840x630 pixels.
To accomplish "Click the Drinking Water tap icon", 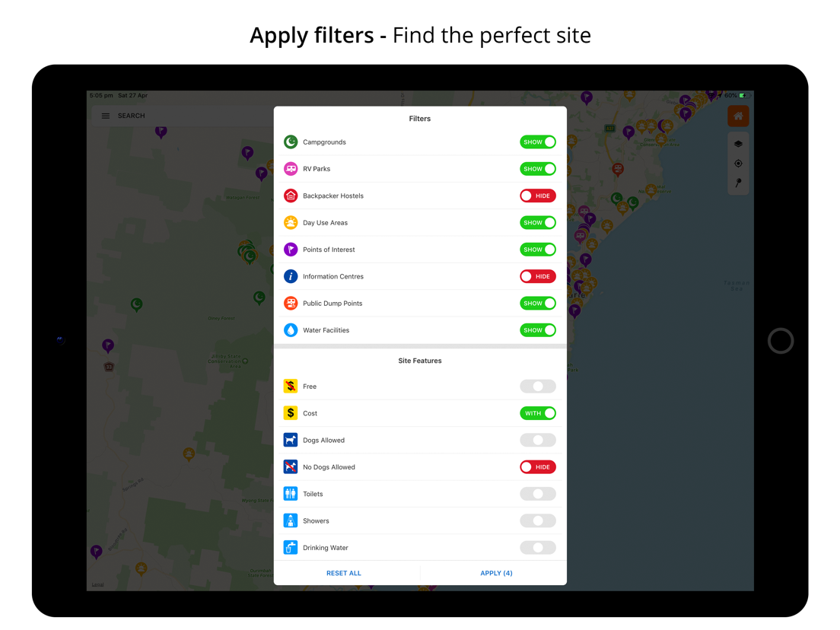I will [291, 548].
